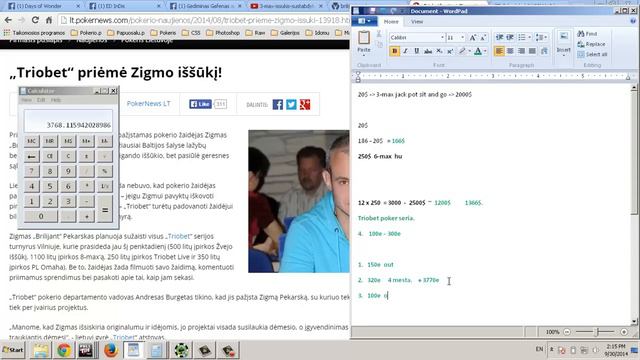Launch Chrome from the taskbar
Image resolution: width=640 pixels, height=360 pixels.
[x=64, y=350]
